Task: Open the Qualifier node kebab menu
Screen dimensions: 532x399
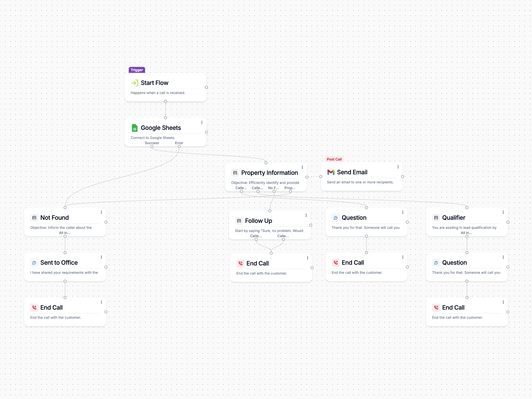Action: (504, 212)
